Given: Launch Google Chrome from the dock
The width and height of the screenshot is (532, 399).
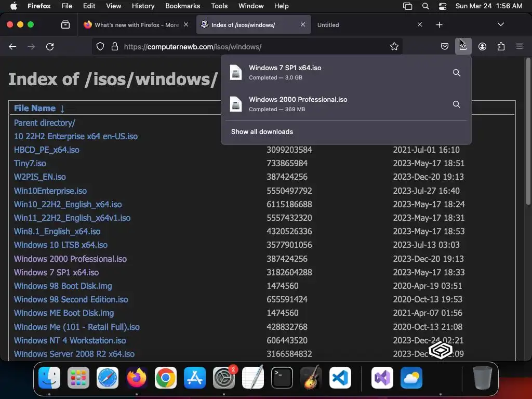Looking at the screenshot, I should pos(166,378).
